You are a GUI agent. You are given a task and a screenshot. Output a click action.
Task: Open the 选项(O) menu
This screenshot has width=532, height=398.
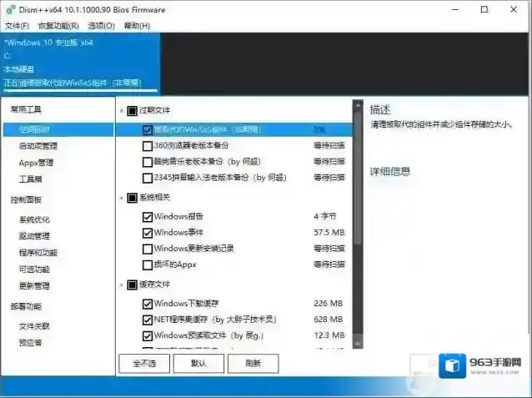pyautogui.click(x=101, y=26)
